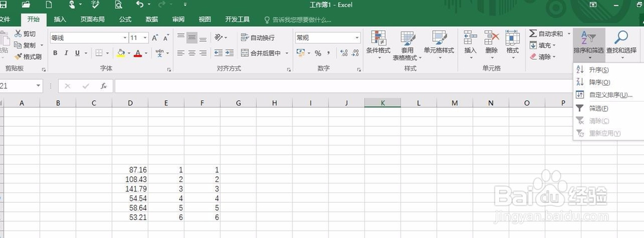Screen dimensions: 644x238
Task: Increase decimal places icon
Action: (x=344, y=53)
